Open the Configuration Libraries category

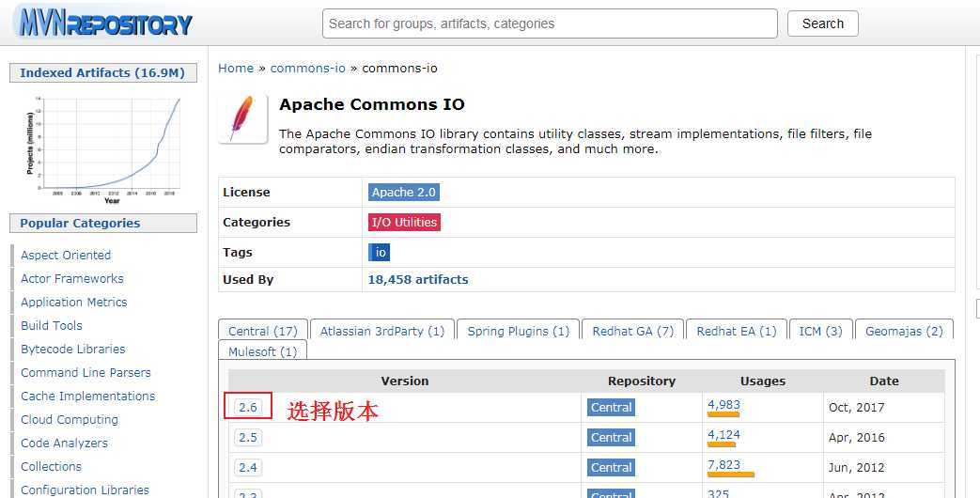point(85,490)
